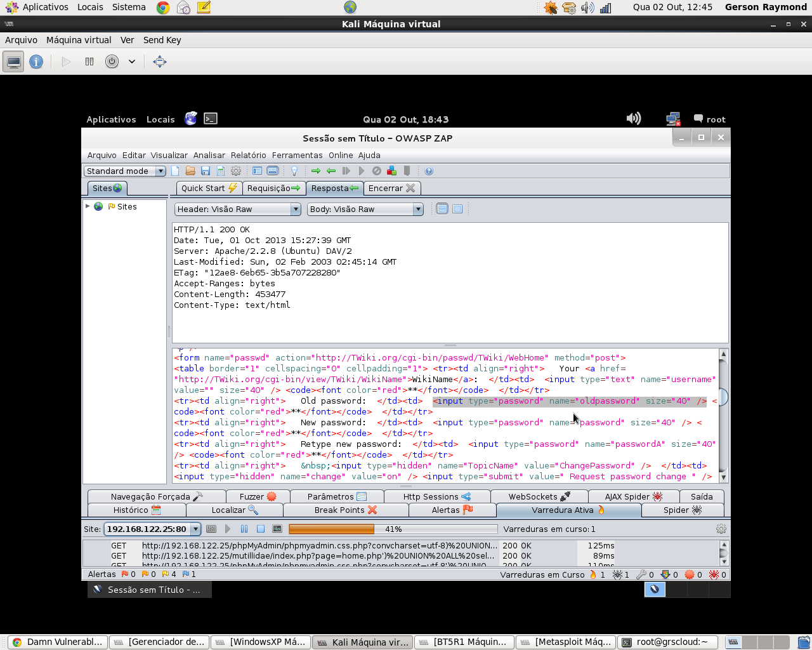
Task: Click wrench icon counter in footer
Action: pos(645,574)
